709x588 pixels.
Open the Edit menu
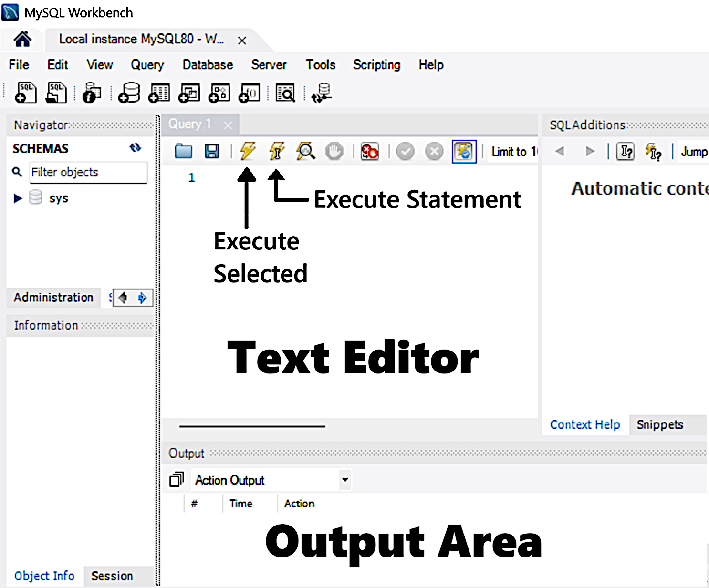(x=57, y=64)
